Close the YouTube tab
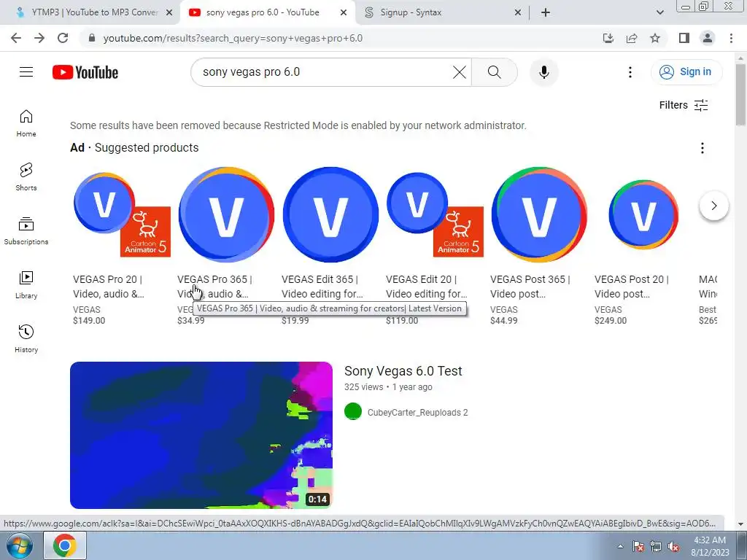The width and height of the screenshot is (747, 560). [x=344, y=13]
